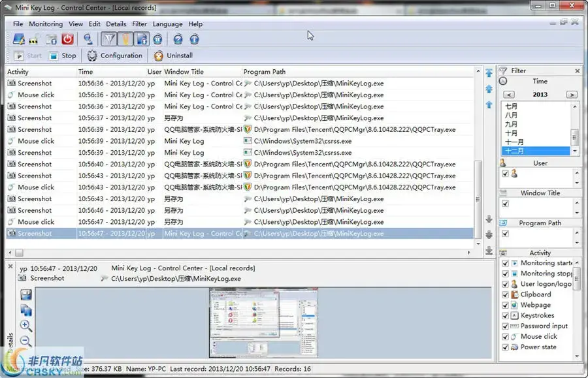Click the magnifier search icon in toolbar
This screenshot has width=588, height=378.
[88, 39]
